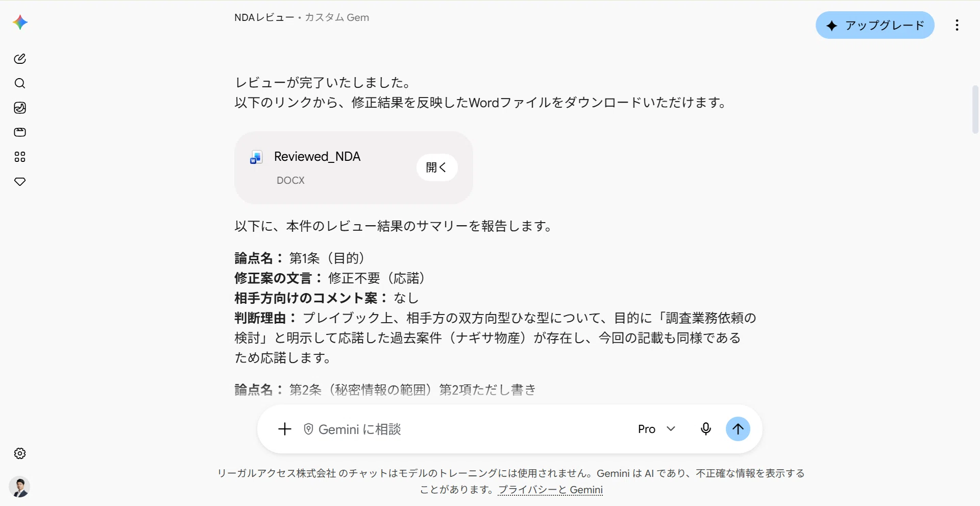
Task: Click the 修正案の文言: 修正不要 line
Action: 330,278
